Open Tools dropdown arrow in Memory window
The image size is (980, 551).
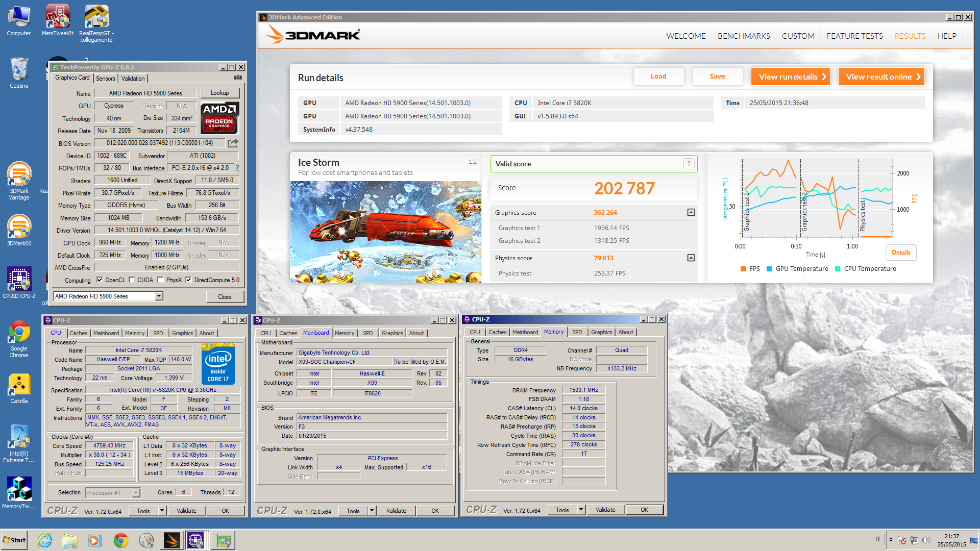pyautogui.click(x=581, y=509)
